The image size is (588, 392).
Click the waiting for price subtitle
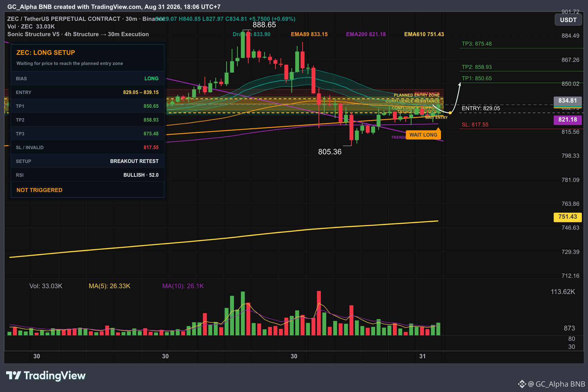click(70, 63)
